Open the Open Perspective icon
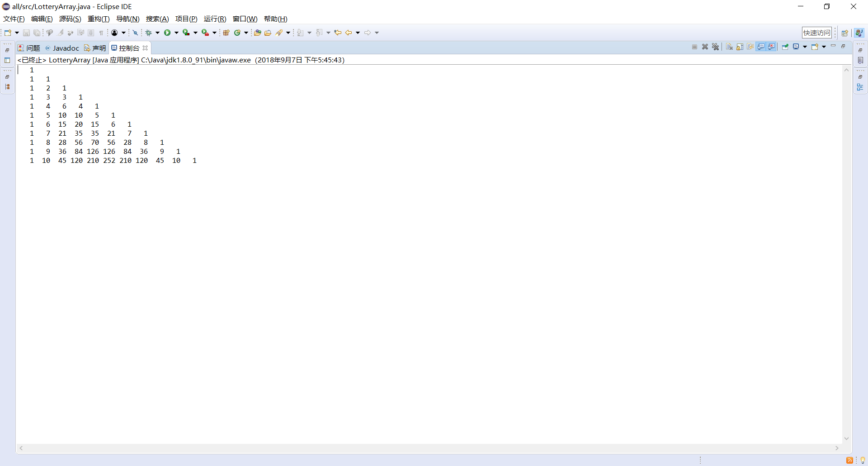This screenshot has width=868, height=466. coord(844,33)
